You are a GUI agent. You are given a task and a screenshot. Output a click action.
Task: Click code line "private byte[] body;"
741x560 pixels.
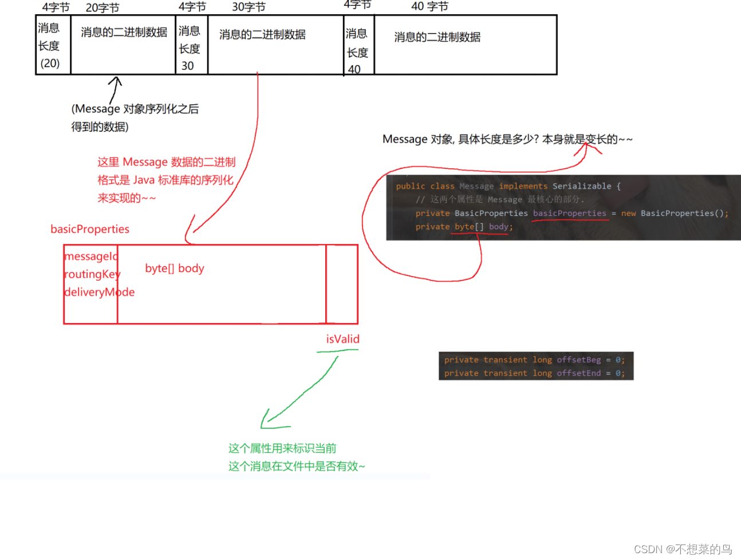tap(464, 227)
